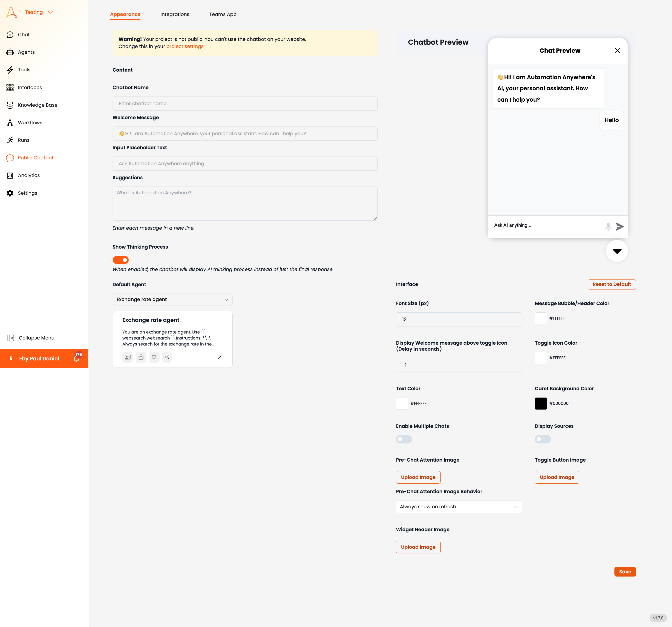Image resolution: width=672 pixels, height=627 pixels.
Task: Close the Chat Preview with X
Action: click(x=617, y=51)
